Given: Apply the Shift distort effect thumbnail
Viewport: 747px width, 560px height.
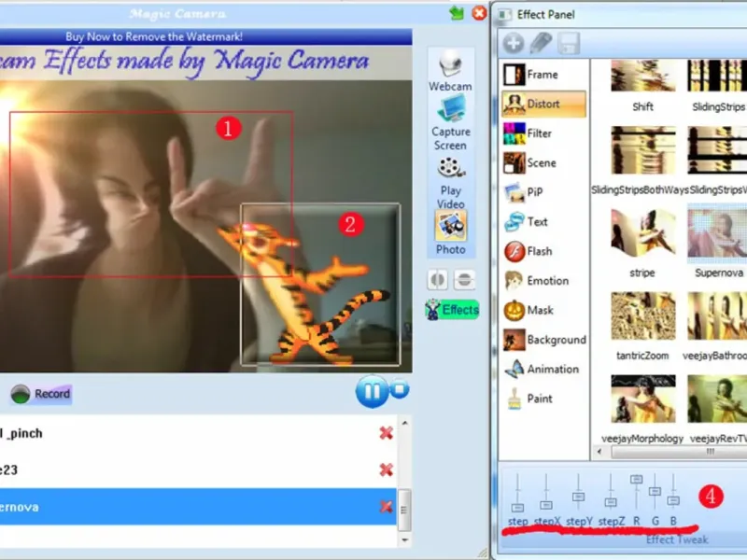Looking at the screenshot, I should (643, 76).
